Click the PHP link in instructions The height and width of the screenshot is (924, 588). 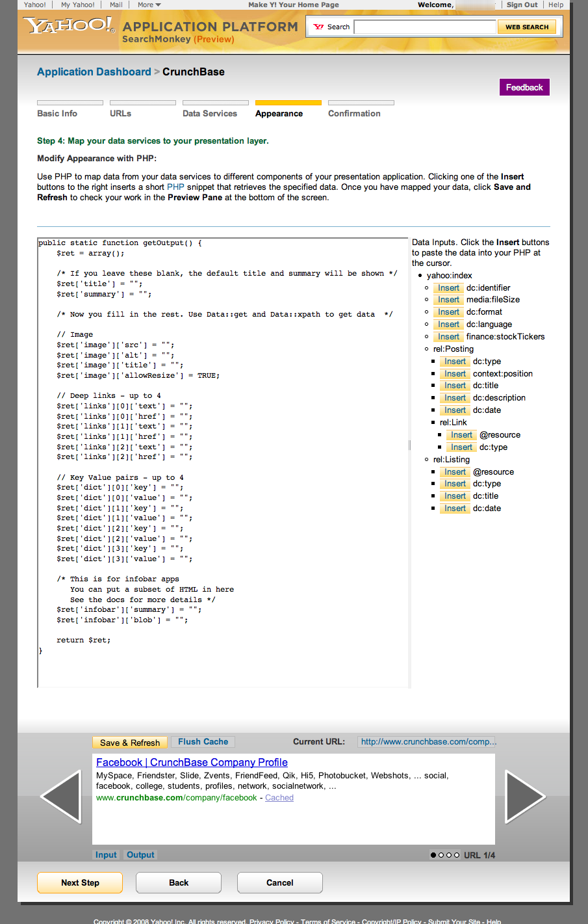(175, 187)
